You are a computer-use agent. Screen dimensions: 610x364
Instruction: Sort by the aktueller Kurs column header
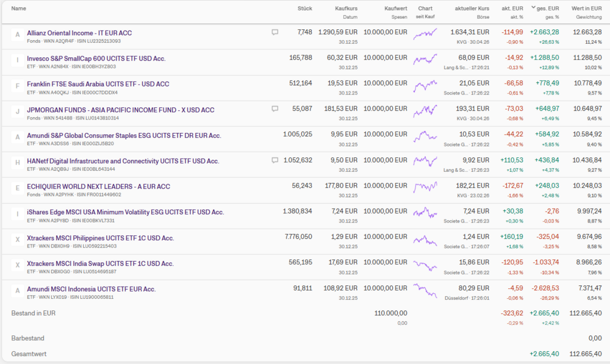pyautogui.click(x=472, y=8)
